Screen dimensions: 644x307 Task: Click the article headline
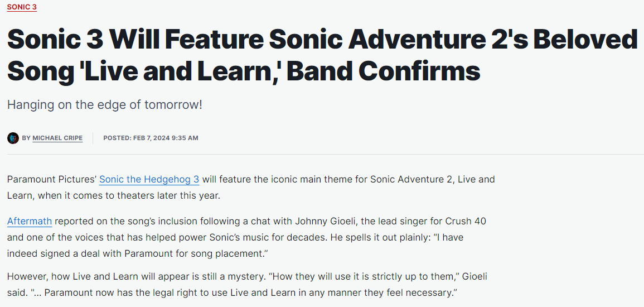pos(322,55)
